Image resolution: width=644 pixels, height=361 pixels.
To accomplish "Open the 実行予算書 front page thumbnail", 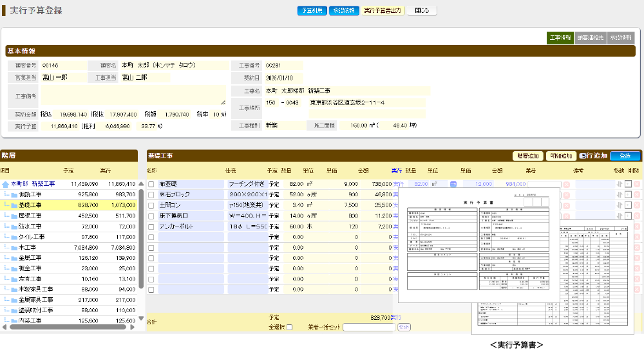I will (x=479, y=245).
